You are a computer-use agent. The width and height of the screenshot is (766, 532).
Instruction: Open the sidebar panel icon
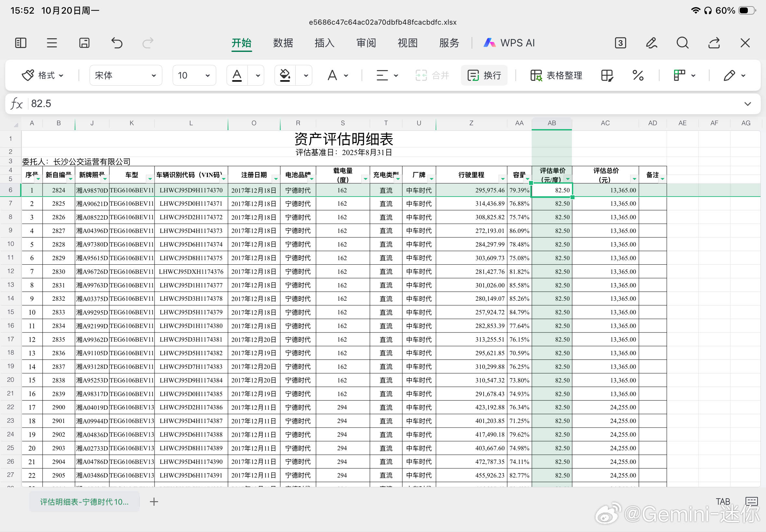point(21,43)
